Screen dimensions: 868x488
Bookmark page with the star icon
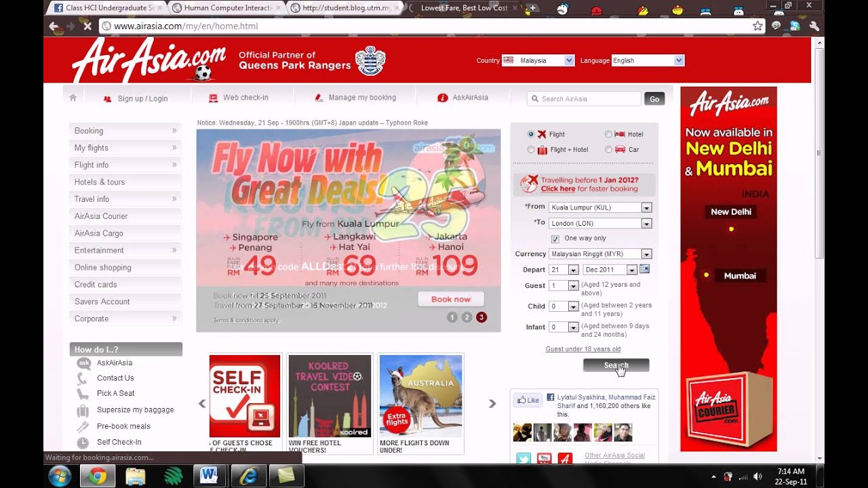tap(757, 26)
